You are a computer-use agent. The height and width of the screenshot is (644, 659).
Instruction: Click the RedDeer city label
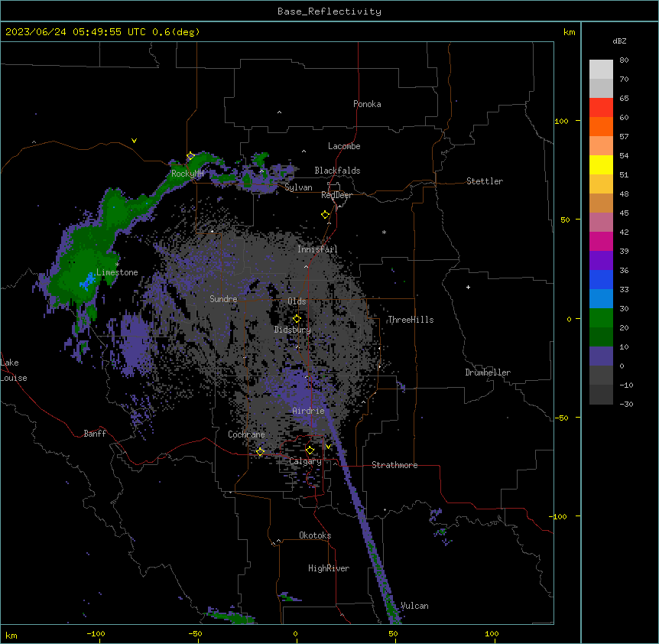(336, 195)
